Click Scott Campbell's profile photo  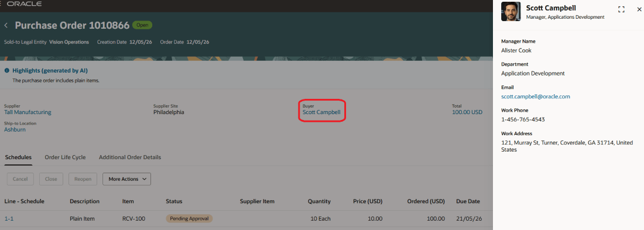click(x=511, y=12)
